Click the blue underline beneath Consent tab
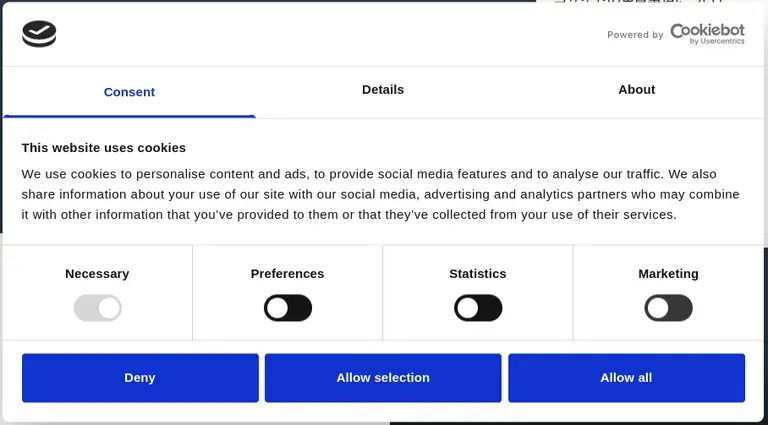The width and height of the screenshot is (768, 425). (129, 117)
